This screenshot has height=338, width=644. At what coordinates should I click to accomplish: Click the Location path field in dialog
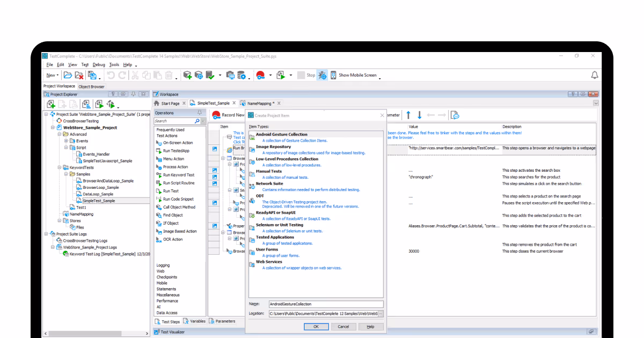[323, 313]
